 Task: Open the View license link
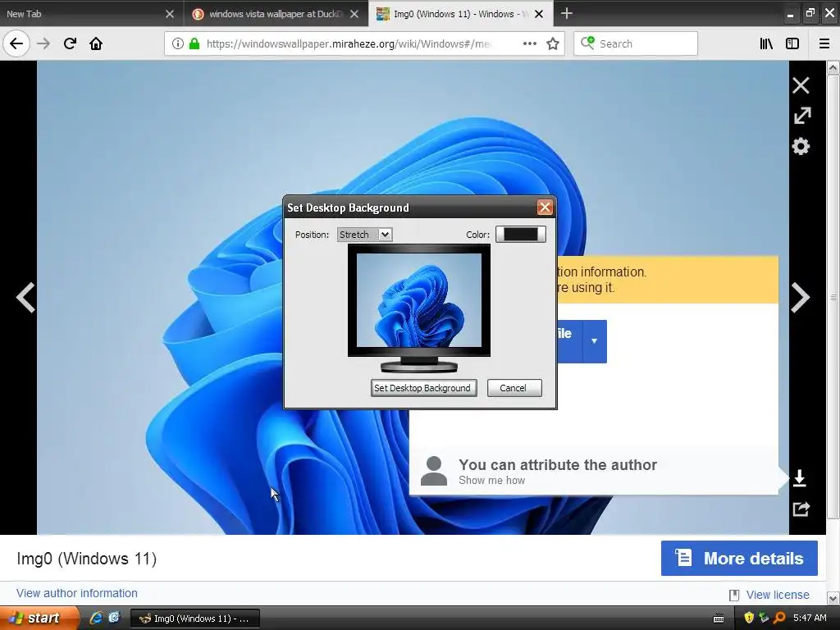(778, 595)
